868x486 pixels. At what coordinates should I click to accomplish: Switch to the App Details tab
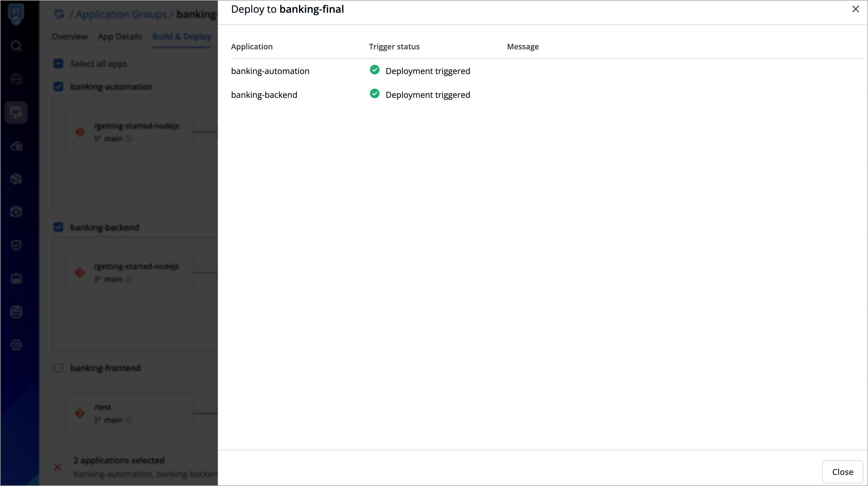[120, 36]
